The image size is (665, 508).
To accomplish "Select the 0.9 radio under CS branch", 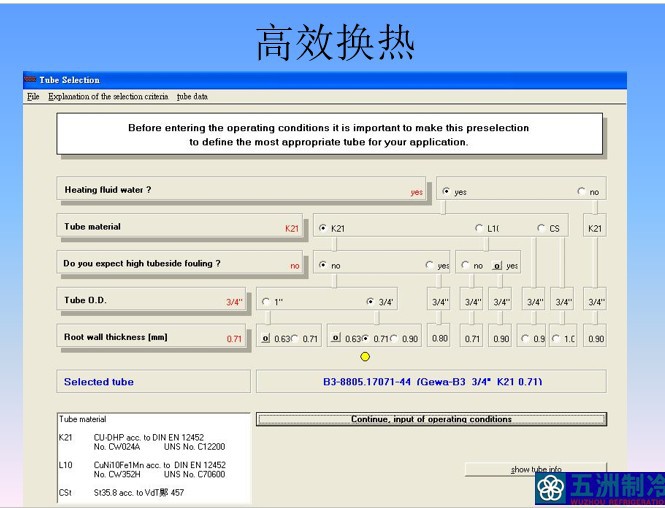I will [x=525, y=338].
